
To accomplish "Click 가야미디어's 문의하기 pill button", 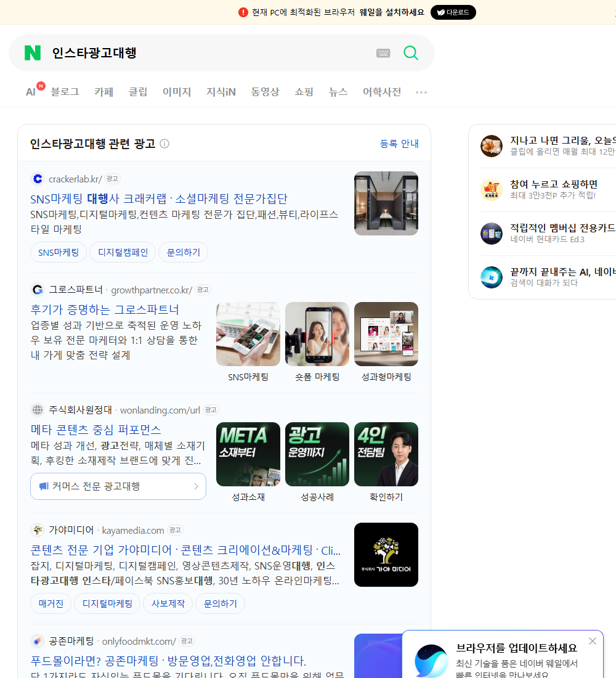I will [220, 603].
